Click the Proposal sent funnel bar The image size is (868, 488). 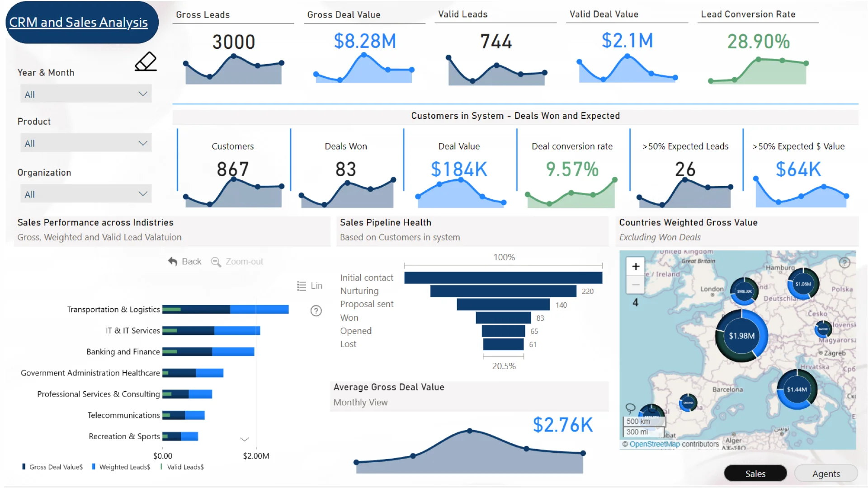tap(503, 305)
